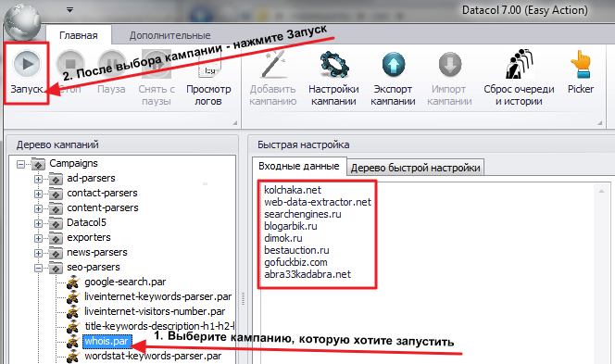Image resolution: width=615 pixels, height=364 pixels.
Task: Expand the contact-parsers folder
Action: click(38, 195)
